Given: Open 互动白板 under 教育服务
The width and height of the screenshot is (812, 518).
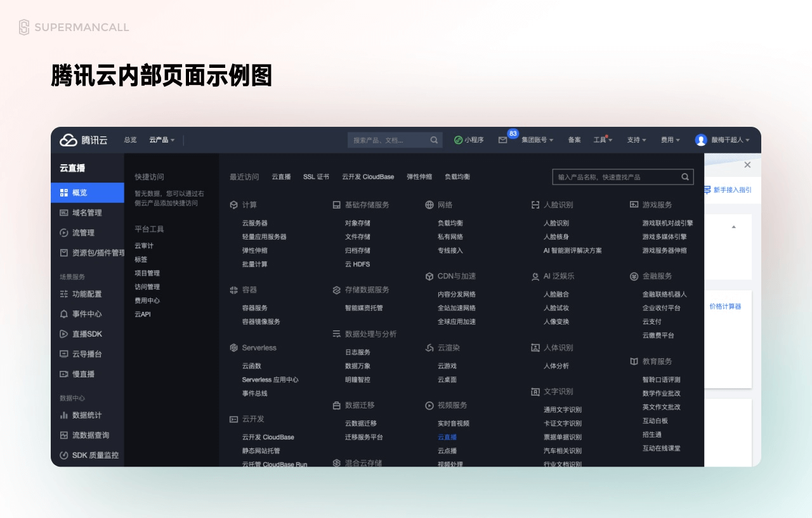Looking at the screenshot, I should [x=655, y=421].
